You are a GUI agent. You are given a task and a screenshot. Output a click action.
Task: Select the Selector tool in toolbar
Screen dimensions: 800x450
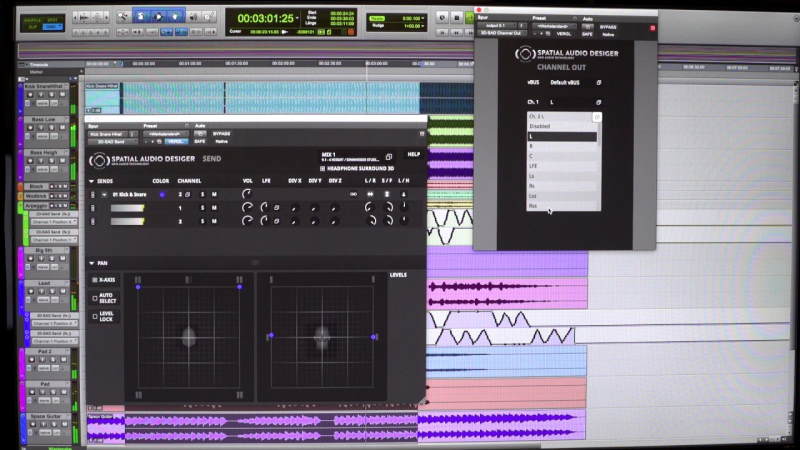pos(158,17)
